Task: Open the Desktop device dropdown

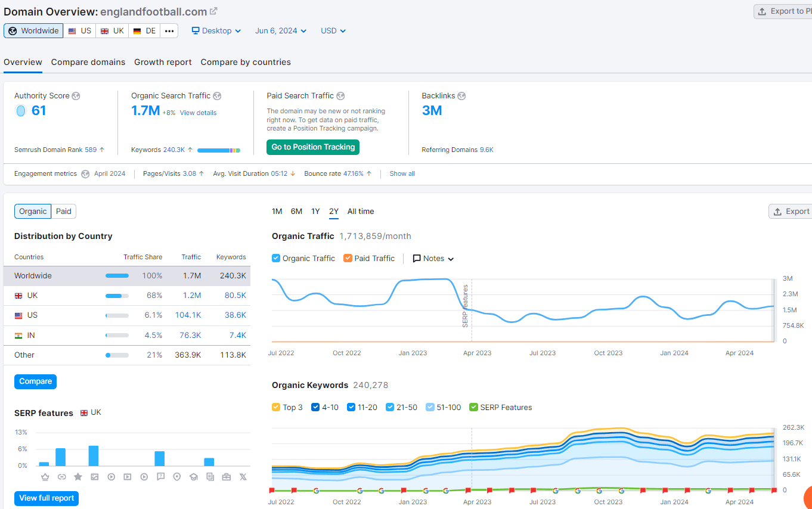Action: 216,31
